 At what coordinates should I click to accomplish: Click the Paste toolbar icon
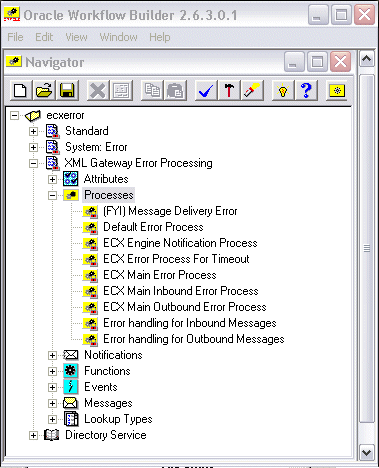click(175, 90)
